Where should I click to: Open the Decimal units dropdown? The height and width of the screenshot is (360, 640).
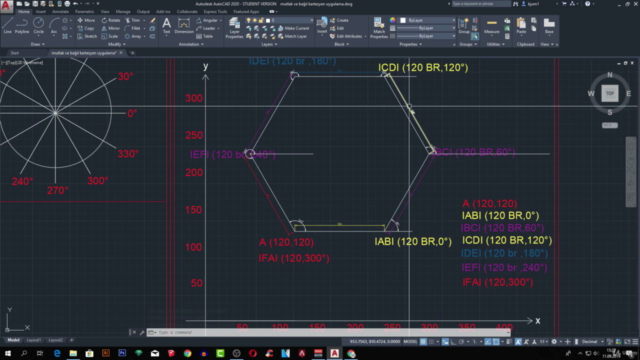click(x=592, y=342)
